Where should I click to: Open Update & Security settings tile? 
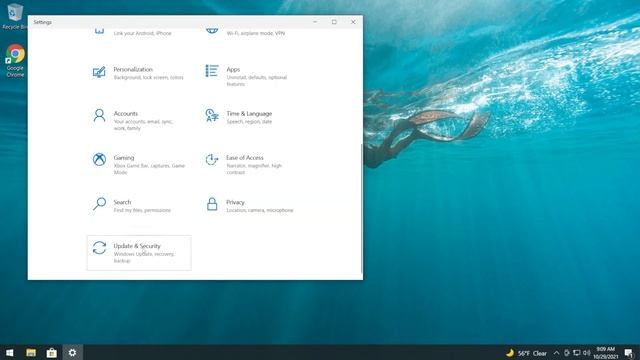coord(139,253)
